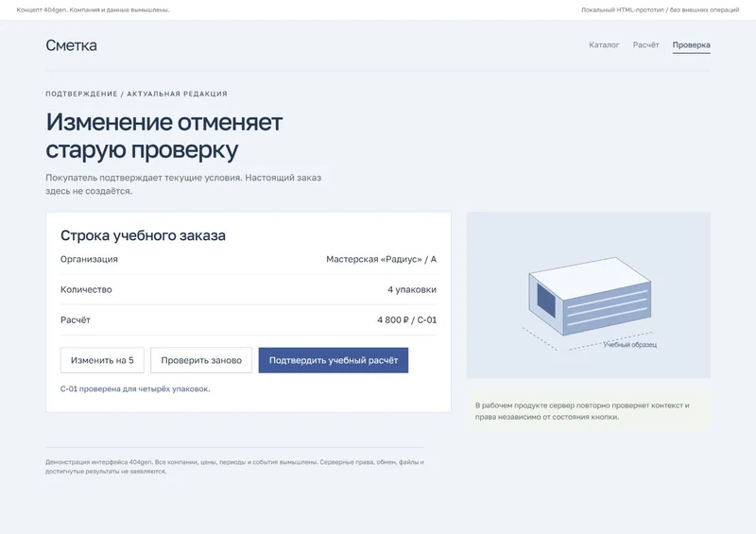Click the footer disclaimer Демонстрация интерфейса 404gen
The width and height of the screenshot is (756, 534).
pos(234,467)
